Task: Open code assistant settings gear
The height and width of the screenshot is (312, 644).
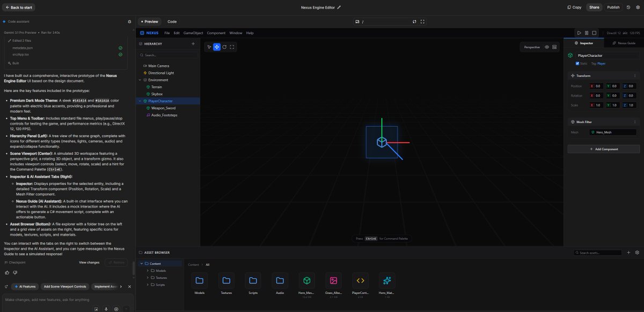Action: pyautogui.click(x=129, y=21)
